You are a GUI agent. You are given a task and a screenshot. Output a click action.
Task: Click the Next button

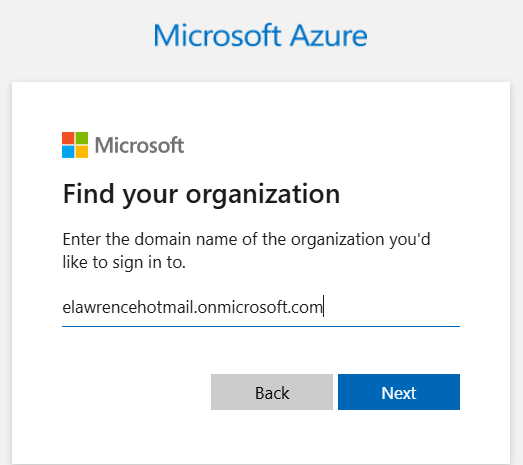tap(399, 392)
